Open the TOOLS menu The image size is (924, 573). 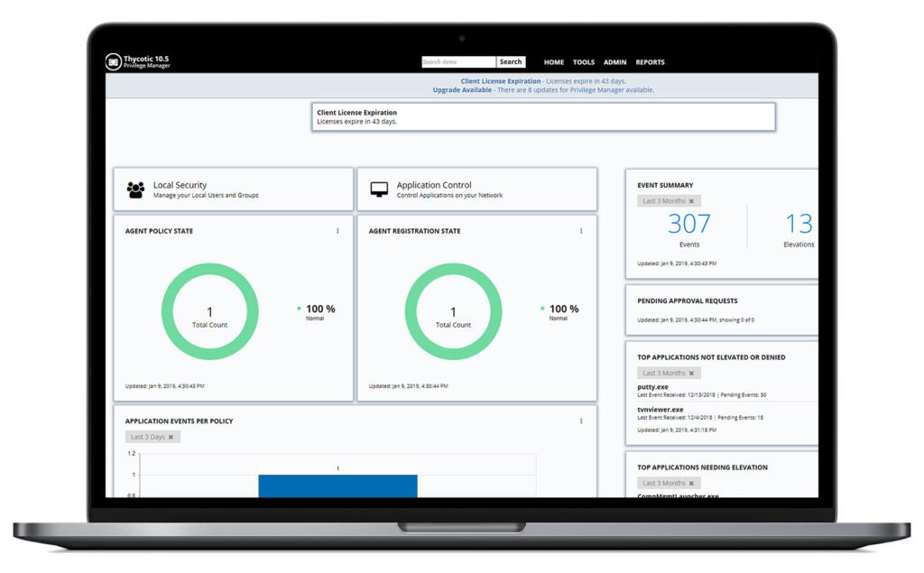pos(583,61)
